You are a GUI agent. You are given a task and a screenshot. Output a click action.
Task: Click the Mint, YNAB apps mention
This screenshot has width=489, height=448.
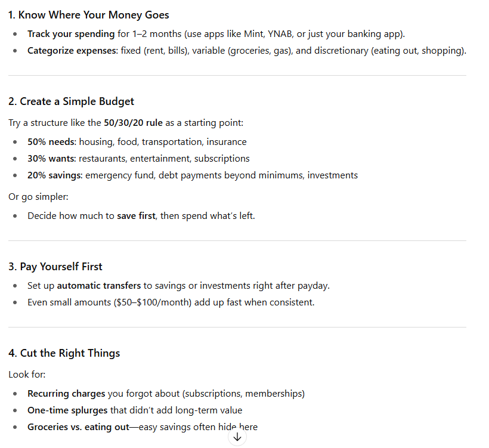[268, 33]
